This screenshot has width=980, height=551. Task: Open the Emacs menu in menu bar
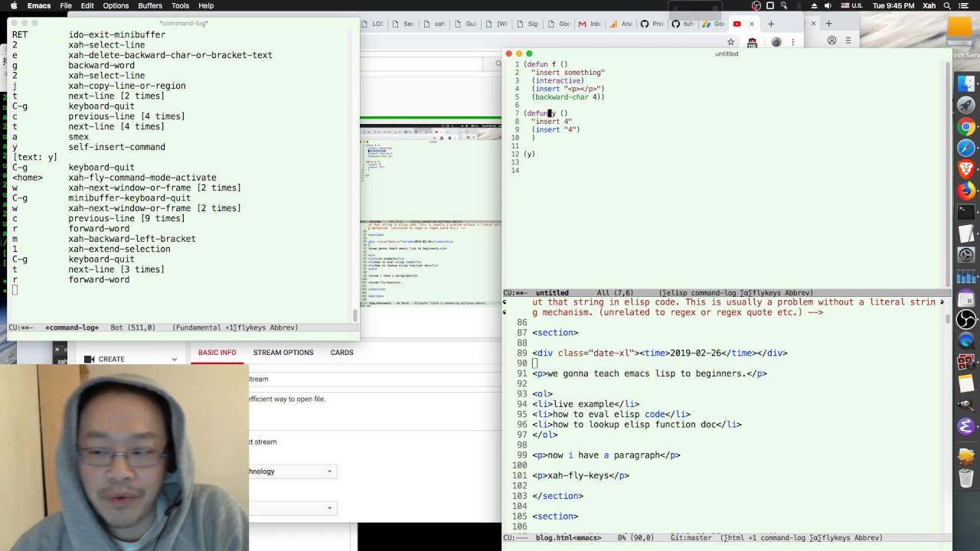point(39,5)
